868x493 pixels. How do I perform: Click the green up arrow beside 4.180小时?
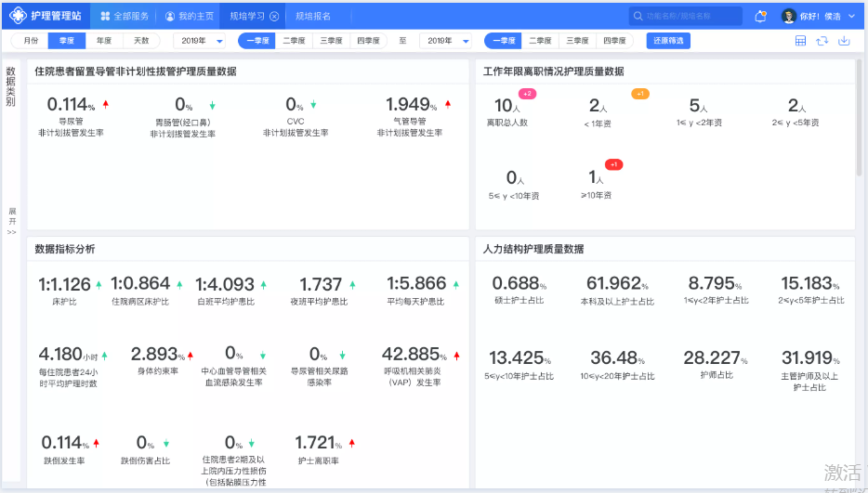click(x=105, y=356)
